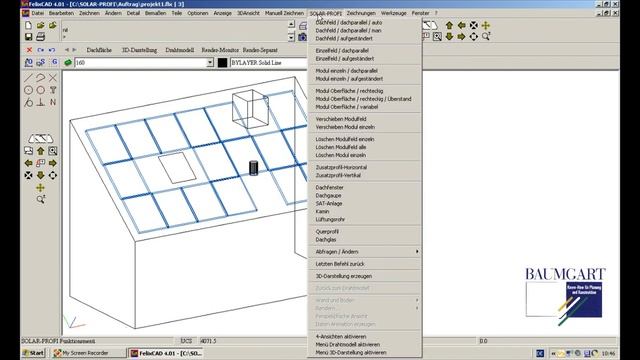Expand the Abfragen / Ändern submenu
The width and height of the screenshot is (640, 360).
[364, 252]
